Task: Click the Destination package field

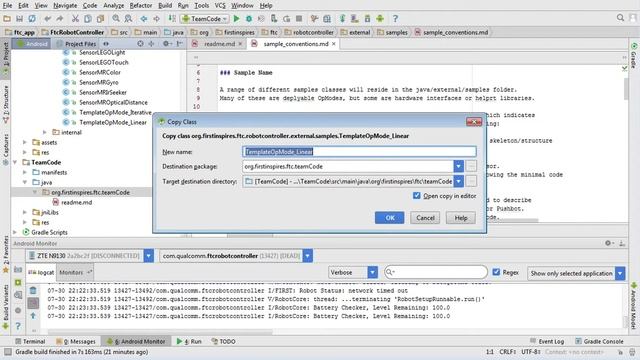Action: pyautogui.click(x=348, y=166)
